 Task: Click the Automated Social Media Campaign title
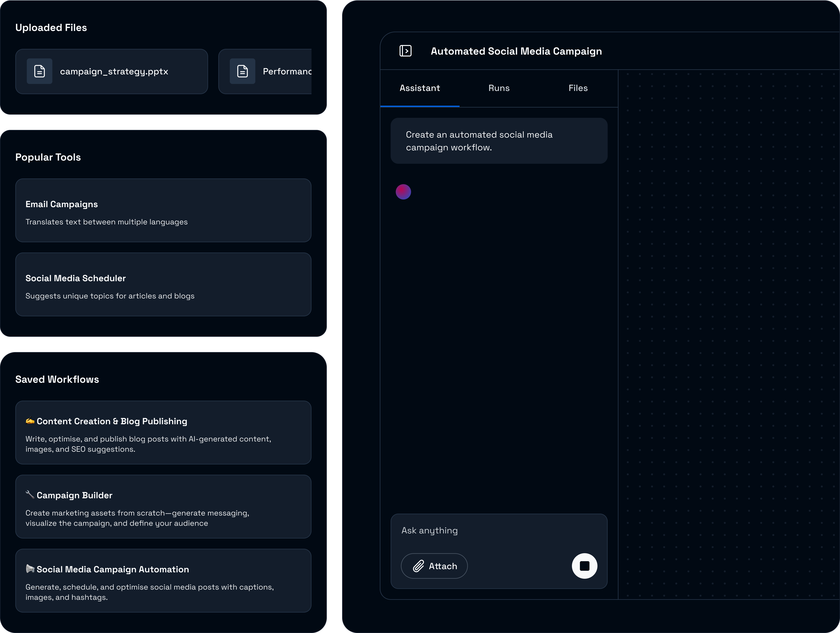tap(516, 51)
